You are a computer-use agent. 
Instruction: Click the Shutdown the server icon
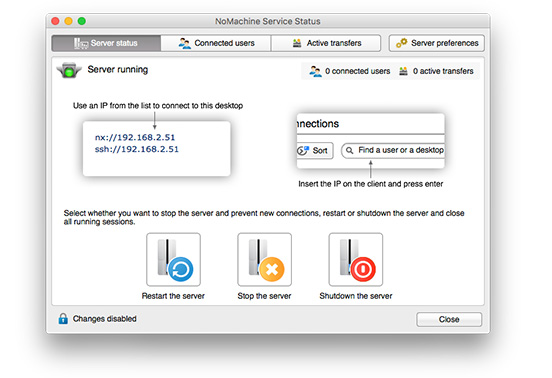click(356, 259)
